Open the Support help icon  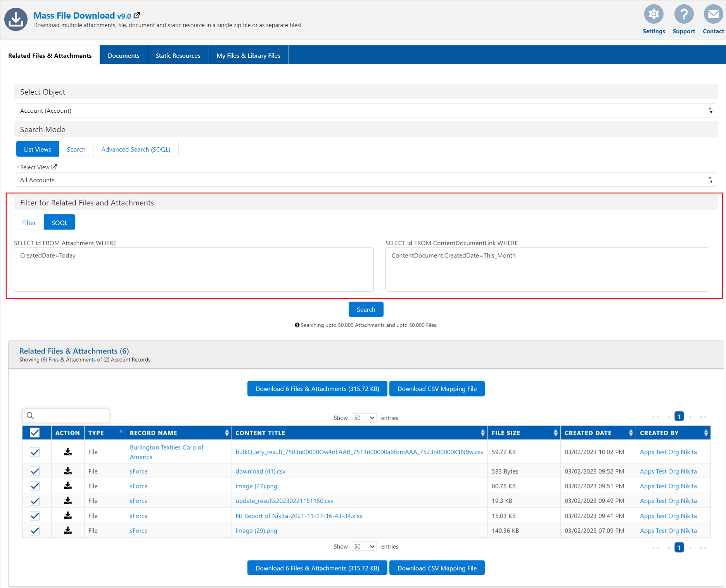[x=684, y=14]
